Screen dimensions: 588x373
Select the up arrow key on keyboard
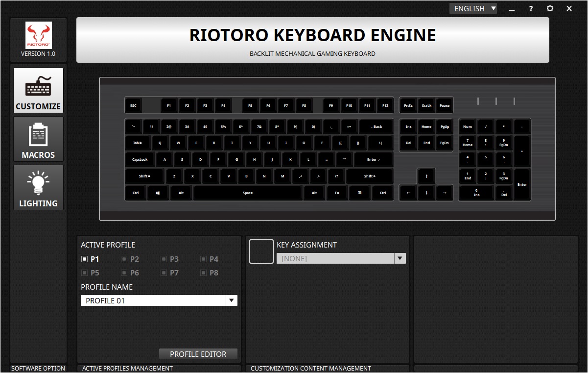426,176
